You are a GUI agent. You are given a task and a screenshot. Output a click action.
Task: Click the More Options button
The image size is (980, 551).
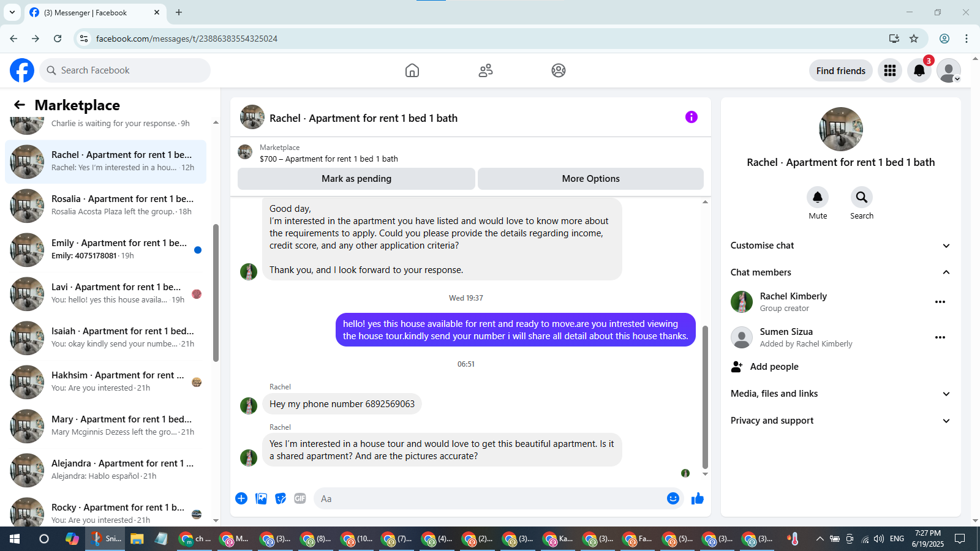pyautogui.click(x=591, y=179)
